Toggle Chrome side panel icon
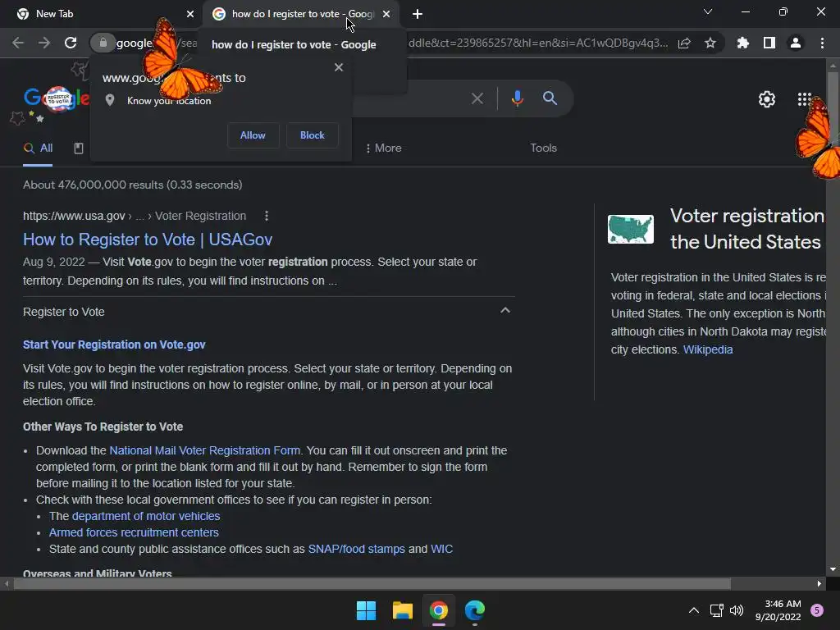 click(x=769, y=43)
